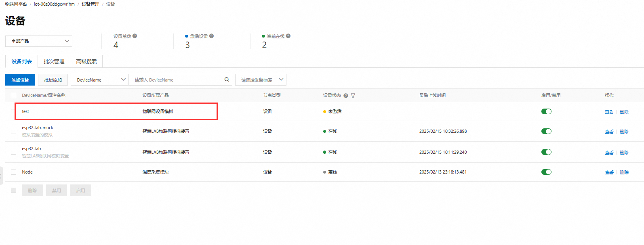644x245 pixels.
Task: Switch to the 高级搜索 tab
Action: coord(86,61)
